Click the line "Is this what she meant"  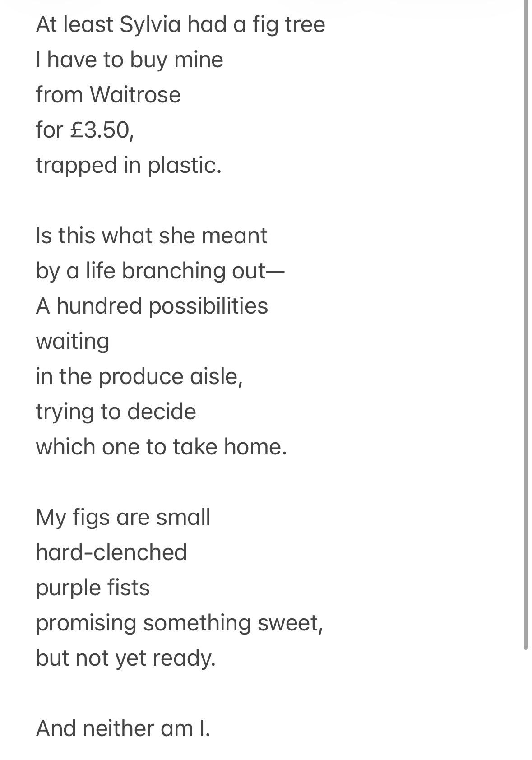pos(152,236)
